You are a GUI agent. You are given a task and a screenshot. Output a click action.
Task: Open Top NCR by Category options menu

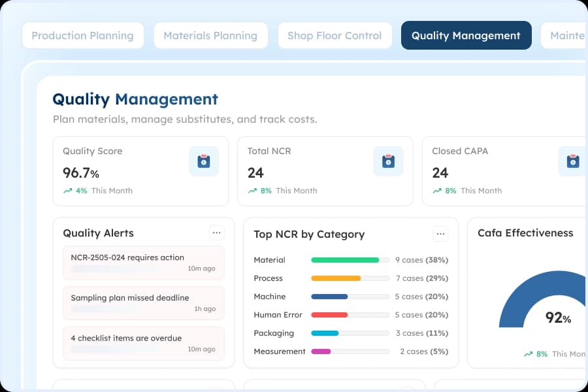[440, 234]
